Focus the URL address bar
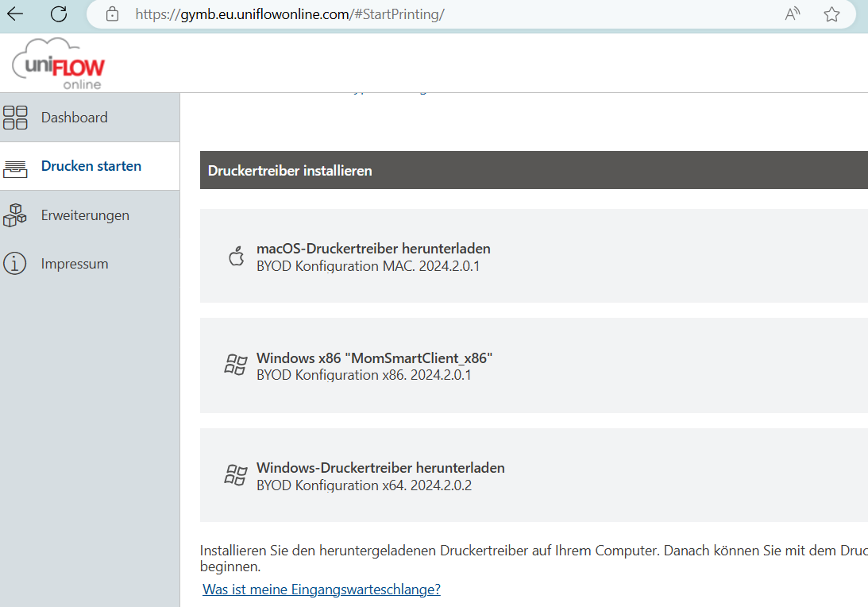The width and height of the screenshot is (868, 607). point(445,14)
